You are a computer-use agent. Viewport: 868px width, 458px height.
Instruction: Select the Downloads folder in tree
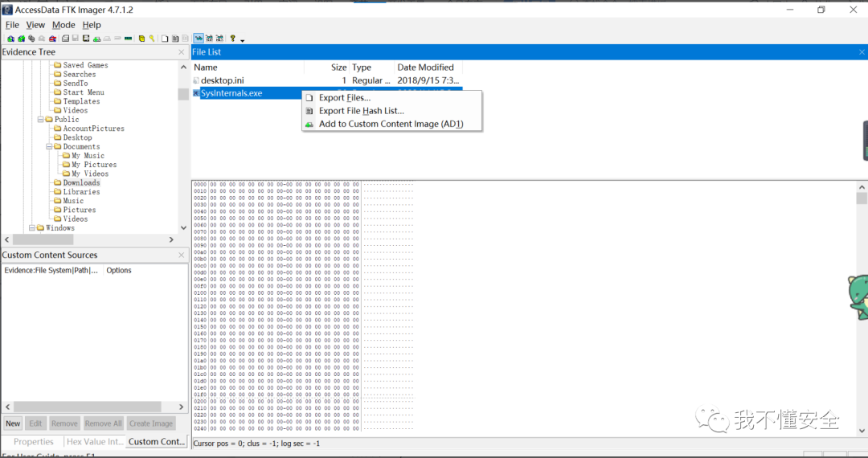[81, 182]
